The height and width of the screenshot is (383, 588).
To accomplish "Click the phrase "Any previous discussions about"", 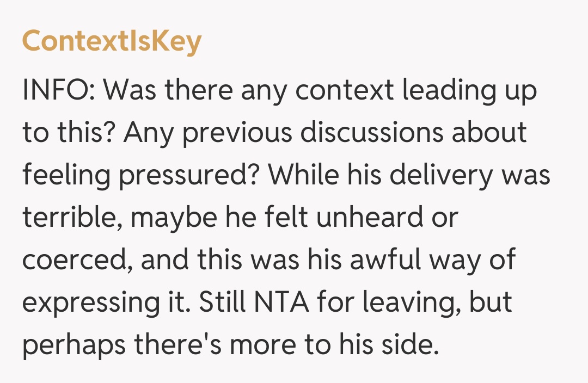I will point(324,134).
